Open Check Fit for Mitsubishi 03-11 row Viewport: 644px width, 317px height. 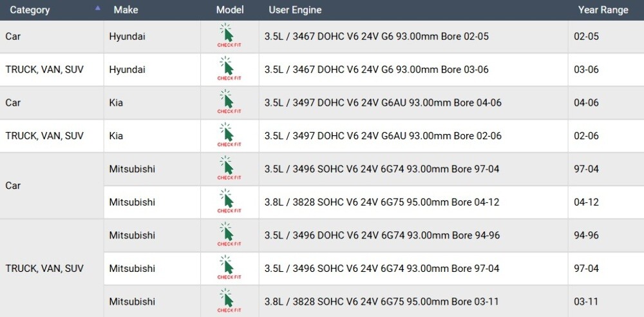229,301
